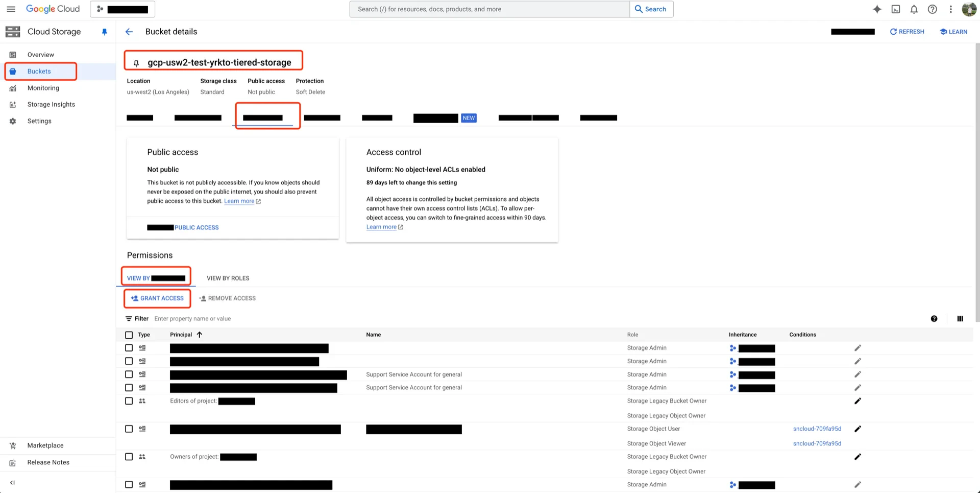The image size is (980, 493).
Task: Click the bucket name gcp-usw2-test-yrkto-tiered-storage
Action: 219,62
